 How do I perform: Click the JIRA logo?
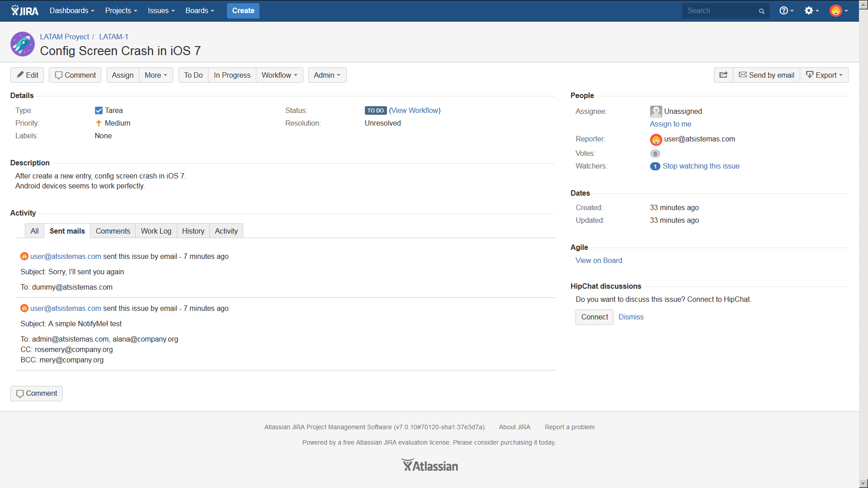tap(25, 10)
